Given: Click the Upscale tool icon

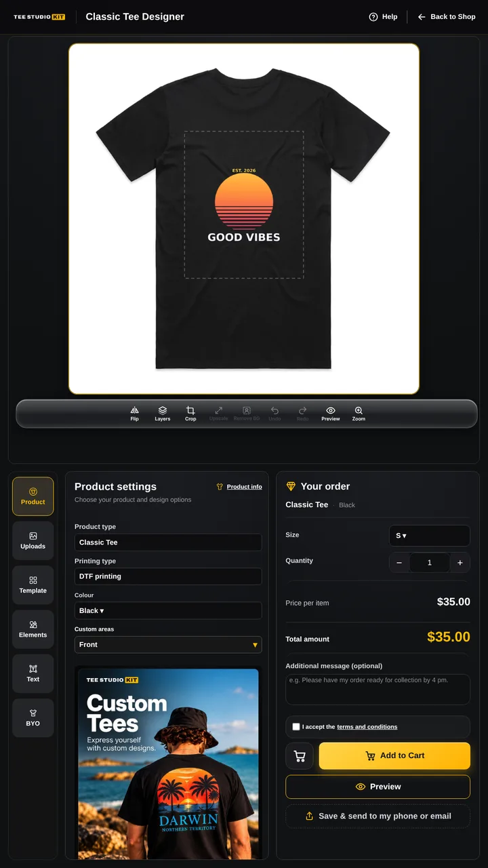Looking at the screenshot, I should tap(219, 410).
